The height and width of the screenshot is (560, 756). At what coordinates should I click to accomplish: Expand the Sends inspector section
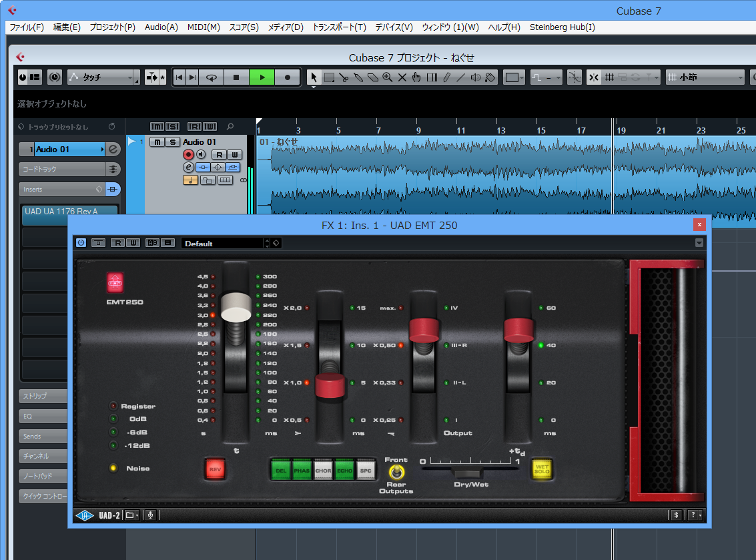point(43,436)
